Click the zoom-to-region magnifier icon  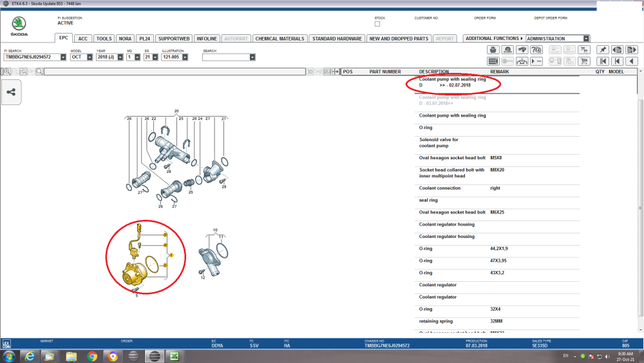tap(23, 72)
